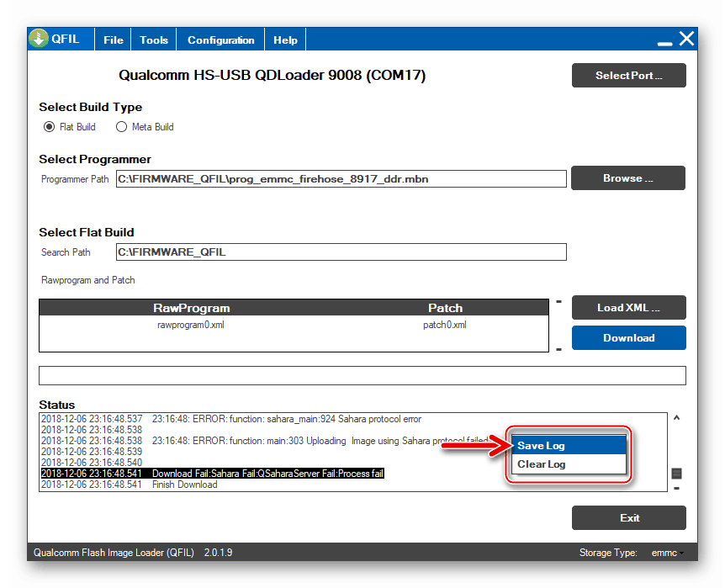Open the Tools menu
The width and height of the screenshot is (725, 588).
coord(154,40)
